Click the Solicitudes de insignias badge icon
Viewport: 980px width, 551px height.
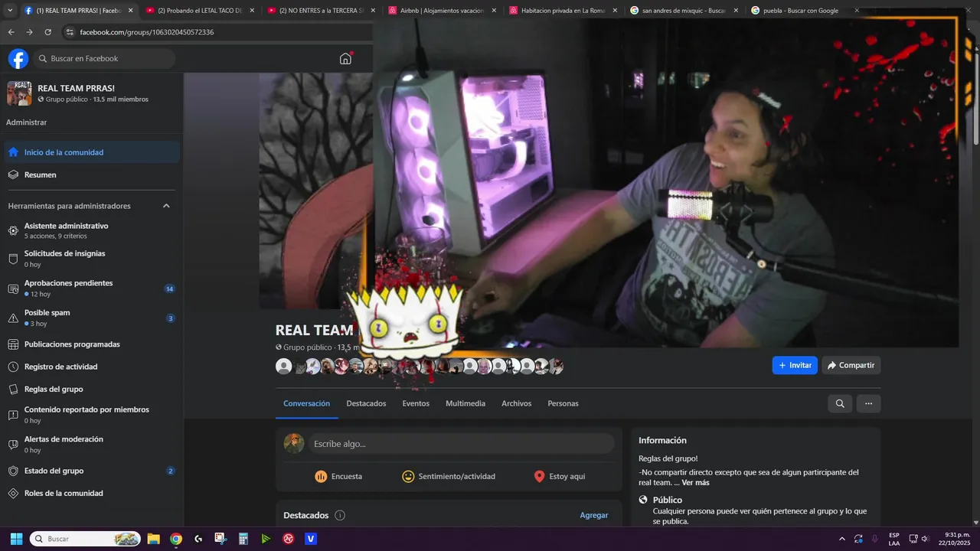[x=13, y=259]
